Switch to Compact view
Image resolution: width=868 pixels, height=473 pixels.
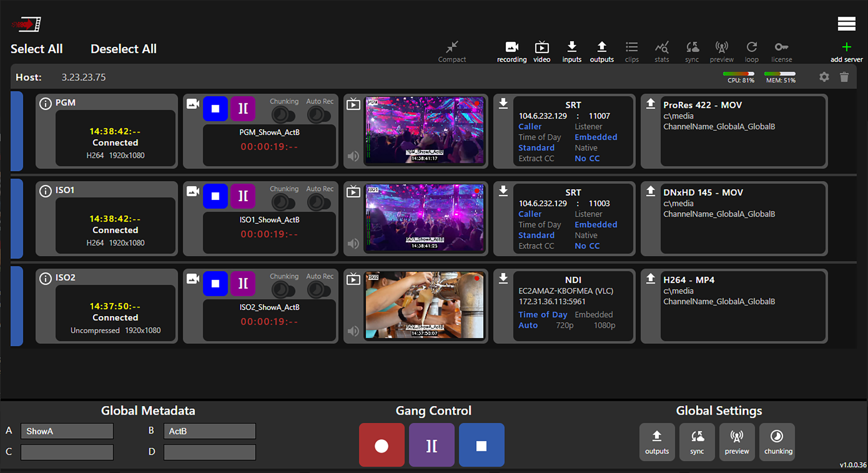click(452, 51)
